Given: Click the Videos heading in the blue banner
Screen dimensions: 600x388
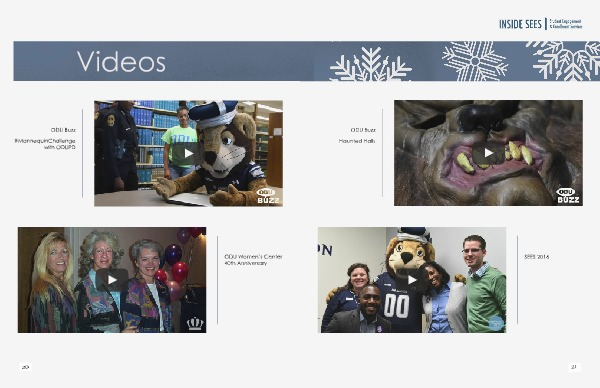Looking at the screenshot, I should point(121,62).
